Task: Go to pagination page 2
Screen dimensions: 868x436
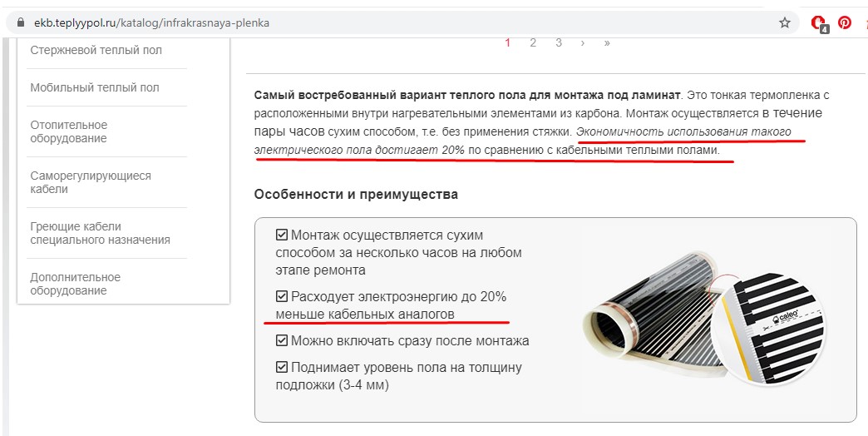Action: [x=533, y=42]
